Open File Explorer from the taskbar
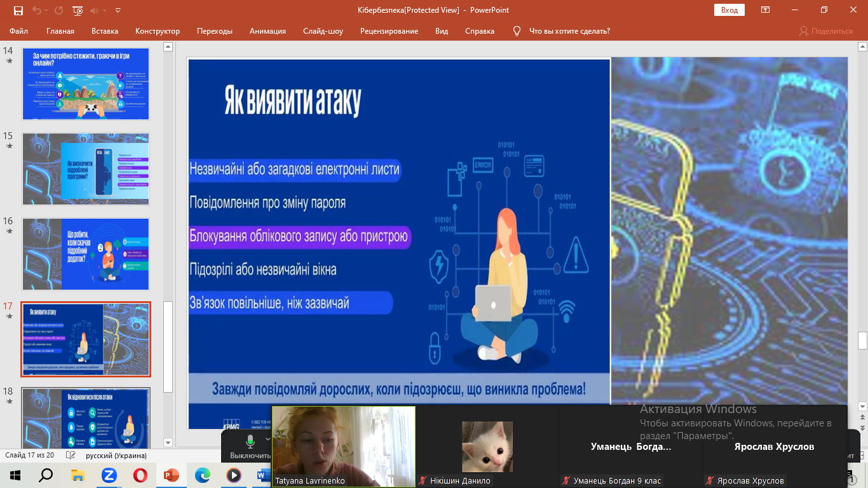868x488 pixels. (x=78, y=475)
